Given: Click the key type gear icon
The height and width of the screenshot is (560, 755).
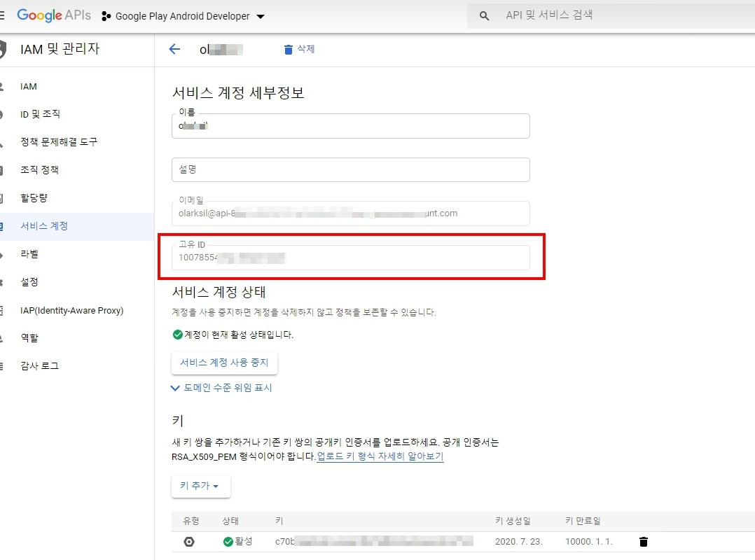Looking at the screenshot, I should [x=189, y=542].
